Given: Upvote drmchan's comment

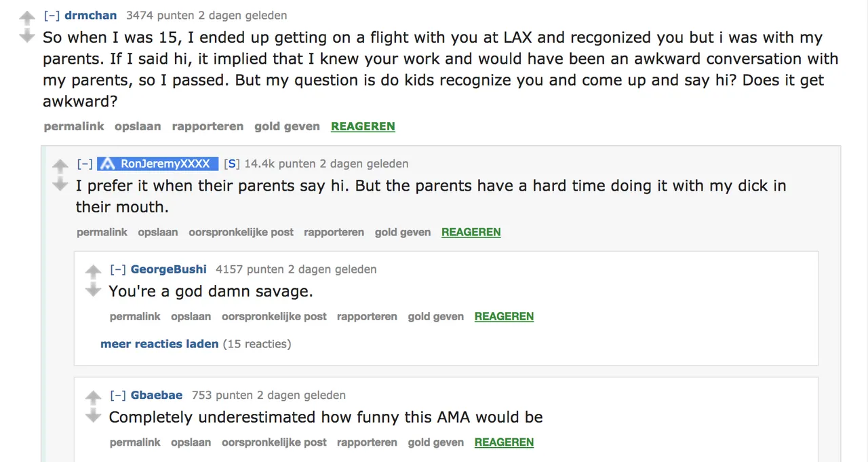Looking at the screenshot, I should click(27, 18).
